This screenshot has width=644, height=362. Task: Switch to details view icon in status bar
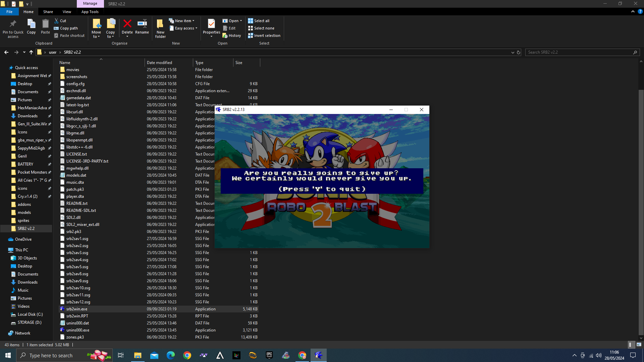(631, 345)
